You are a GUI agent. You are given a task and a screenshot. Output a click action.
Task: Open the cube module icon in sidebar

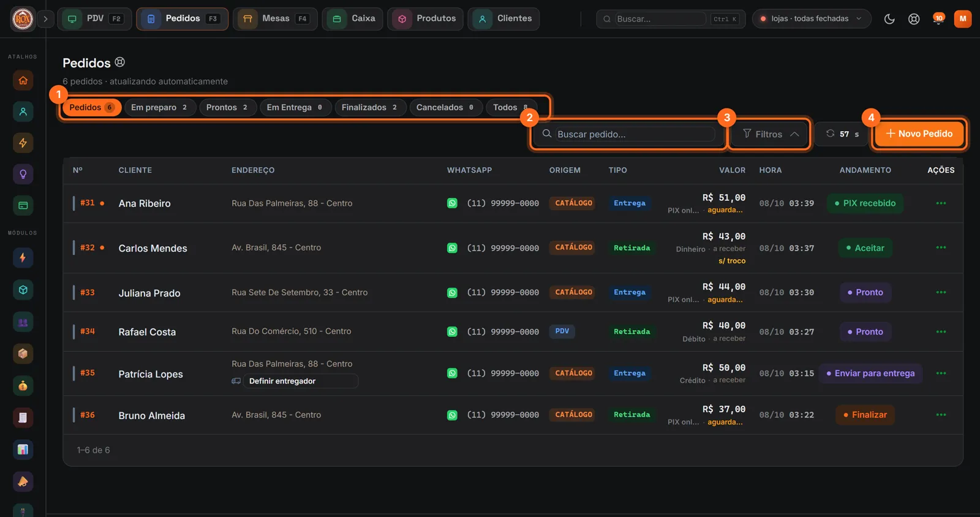coord(23,290)
